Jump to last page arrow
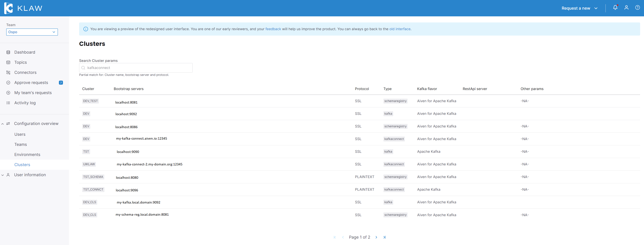 coord(384,237)
